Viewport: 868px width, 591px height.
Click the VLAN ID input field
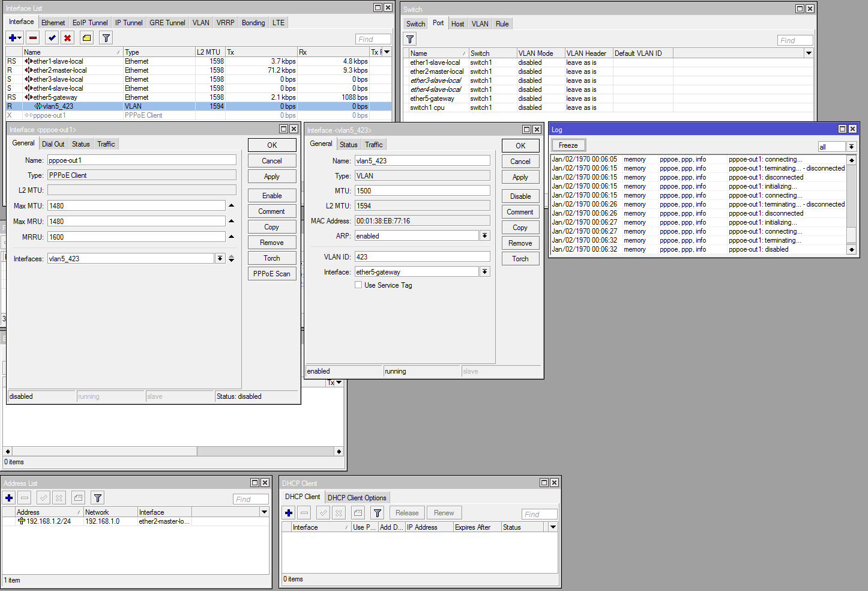[x=422, y=257]
